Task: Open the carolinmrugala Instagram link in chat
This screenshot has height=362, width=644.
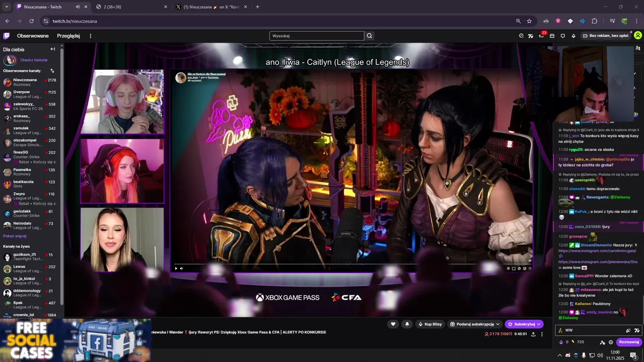Action: 597,250
